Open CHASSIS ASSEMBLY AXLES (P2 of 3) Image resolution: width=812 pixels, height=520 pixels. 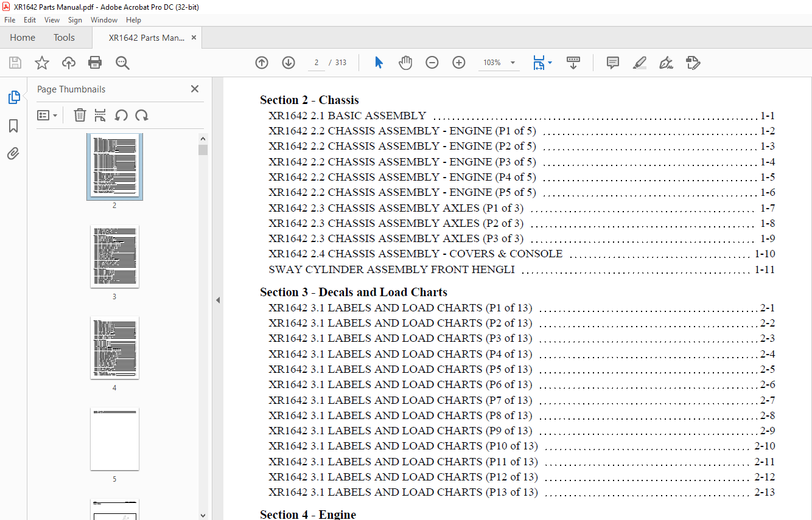click(x=522, y=223)
